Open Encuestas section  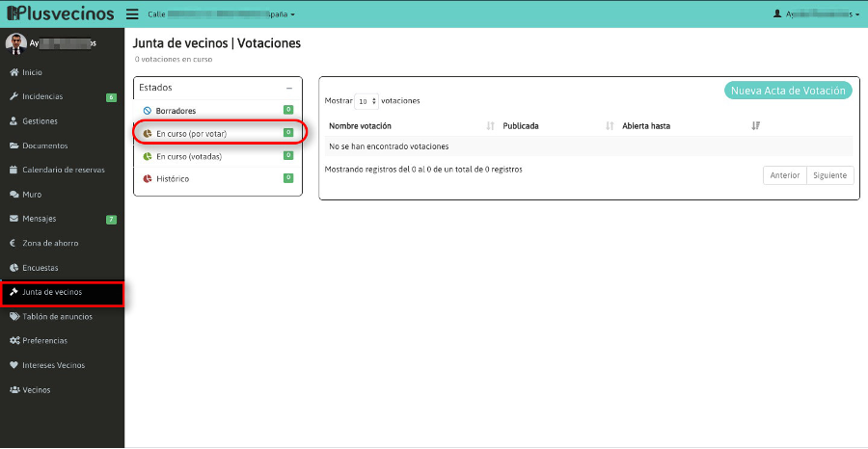62,268
